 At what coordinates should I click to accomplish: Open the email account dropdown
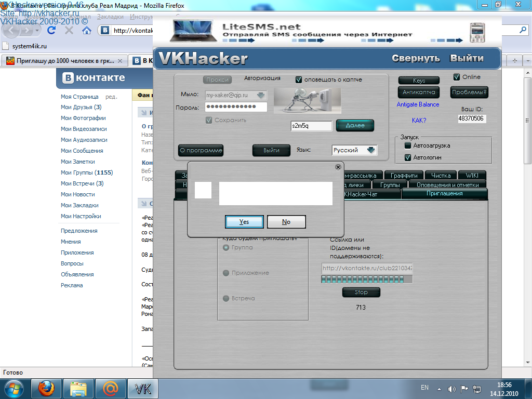tap(261, 96)
